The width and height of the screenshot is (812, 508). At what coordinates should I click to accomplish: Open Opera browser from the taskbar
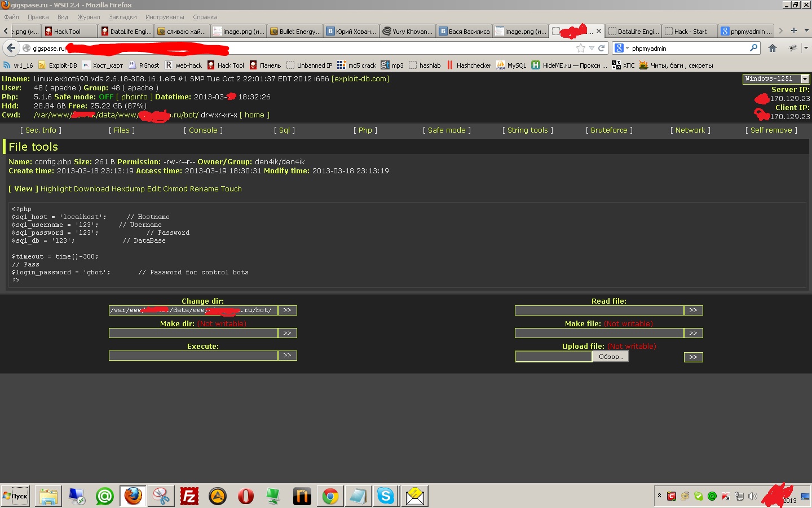246,496
